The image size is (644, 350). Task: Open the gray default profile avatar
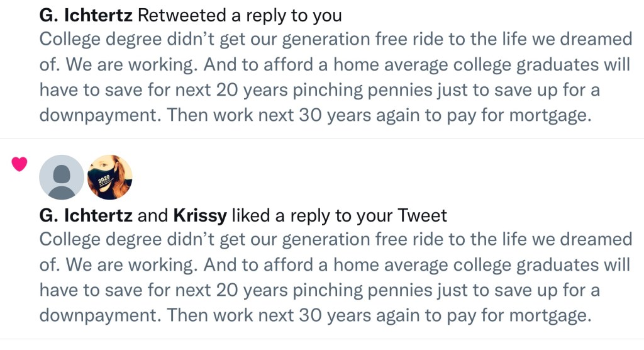62,178
